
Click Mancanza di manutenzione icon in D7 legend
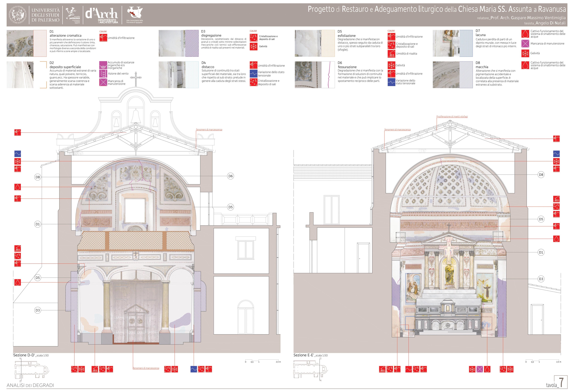pyautogui.click(x=525, y=44)
